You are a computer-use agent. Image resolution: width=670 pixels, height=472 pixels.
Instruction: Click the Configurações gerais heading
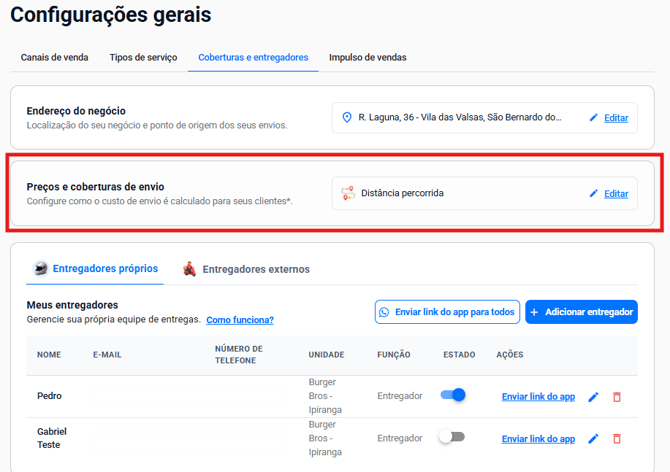coord(111,15)
